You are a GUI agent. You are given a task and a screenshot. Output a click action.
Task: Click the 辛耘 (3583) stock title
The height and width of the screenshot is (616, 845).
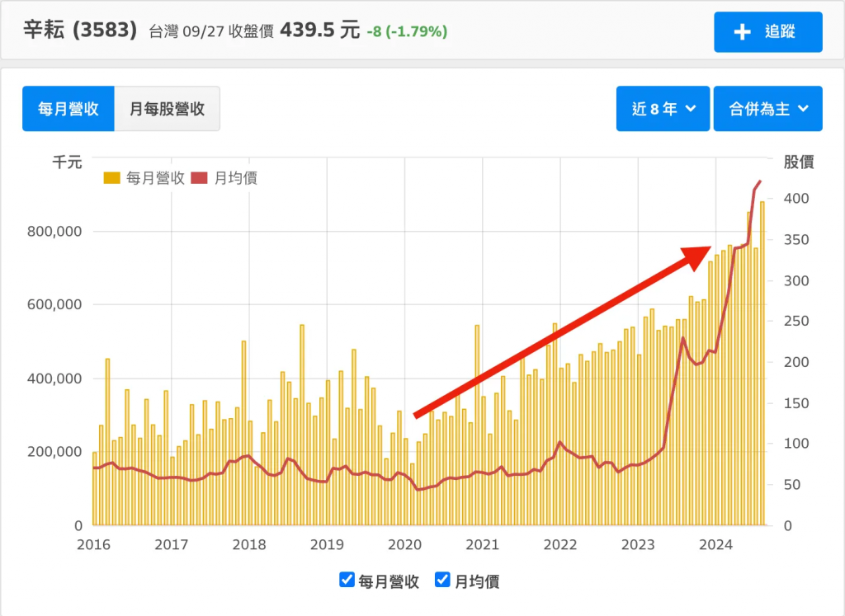[x=79, y=31]
